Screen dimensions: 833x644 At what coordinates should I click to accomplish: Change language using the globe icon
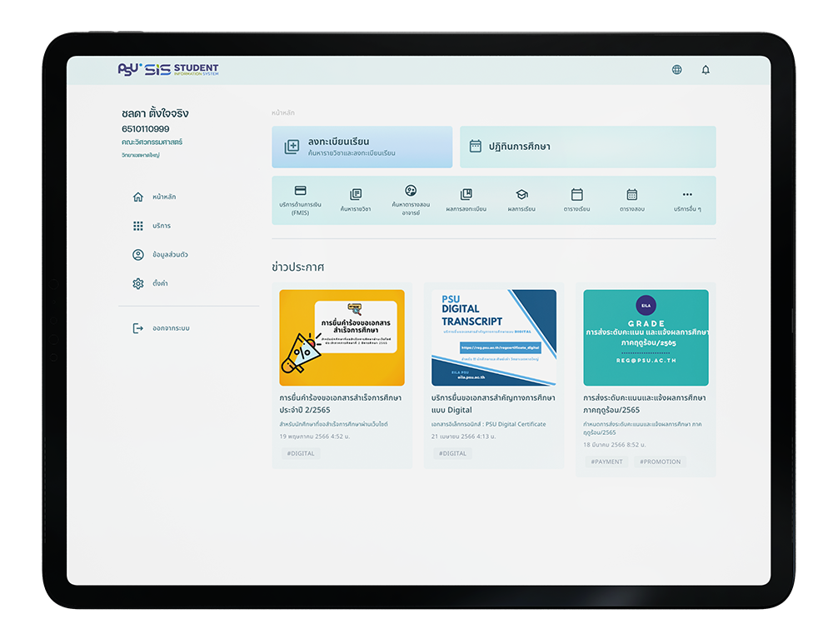[676, 69]
